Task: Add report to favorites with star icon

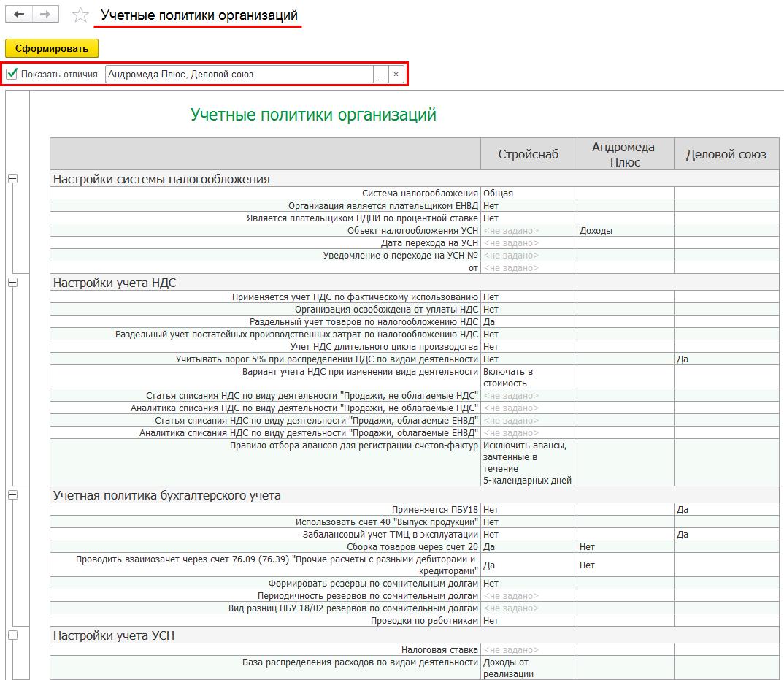Action: (80, 15)
